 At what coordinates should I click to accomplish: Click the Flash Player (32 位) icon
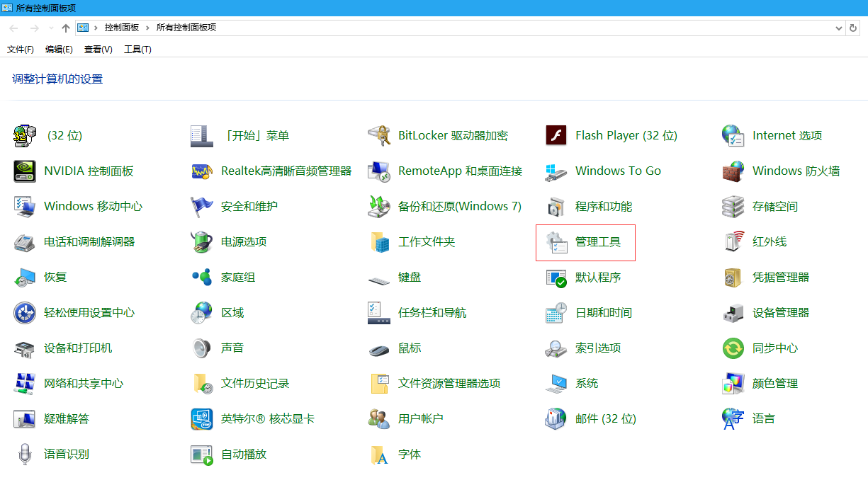tap(556, 135)
